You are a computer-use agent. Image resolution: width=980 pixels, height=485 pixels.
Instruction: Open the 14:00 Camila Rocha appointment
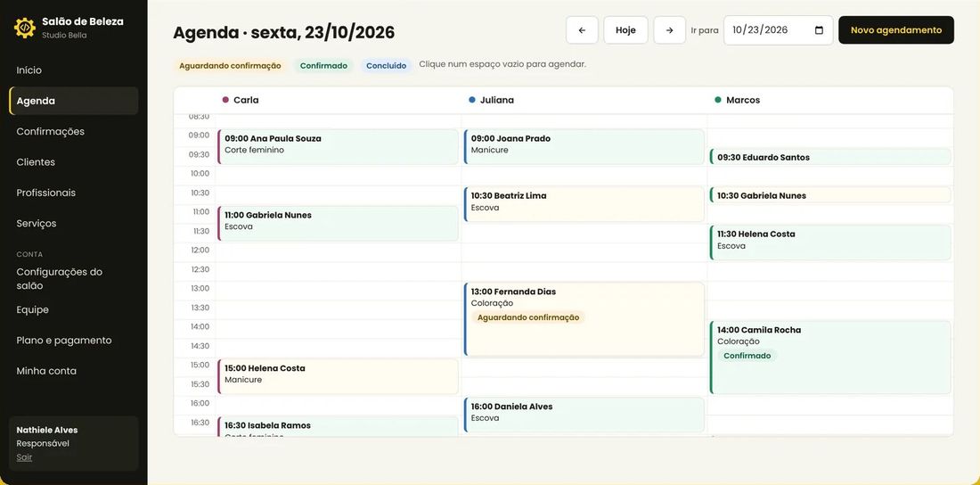pyautogui.click(x=830, y=358)
